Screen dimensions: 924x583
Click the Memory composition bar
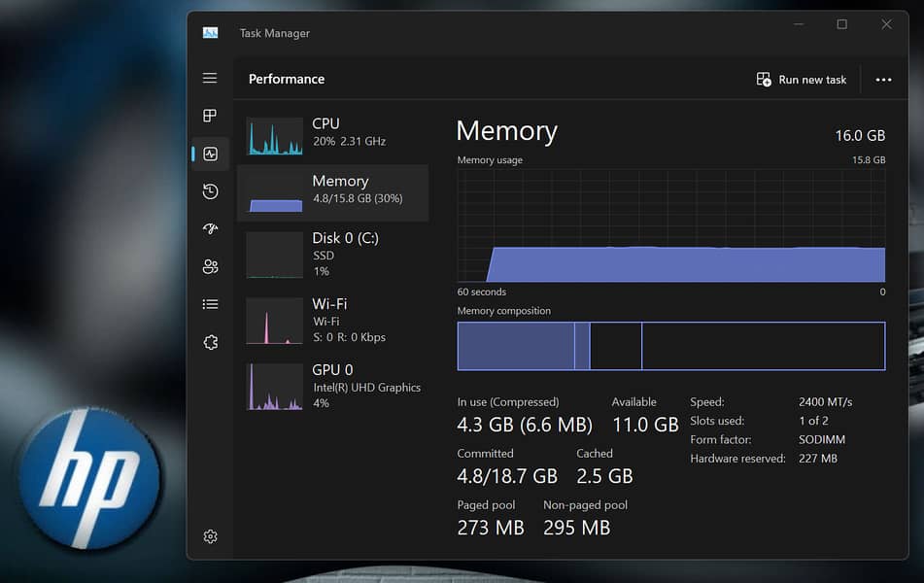pos(670,346)
